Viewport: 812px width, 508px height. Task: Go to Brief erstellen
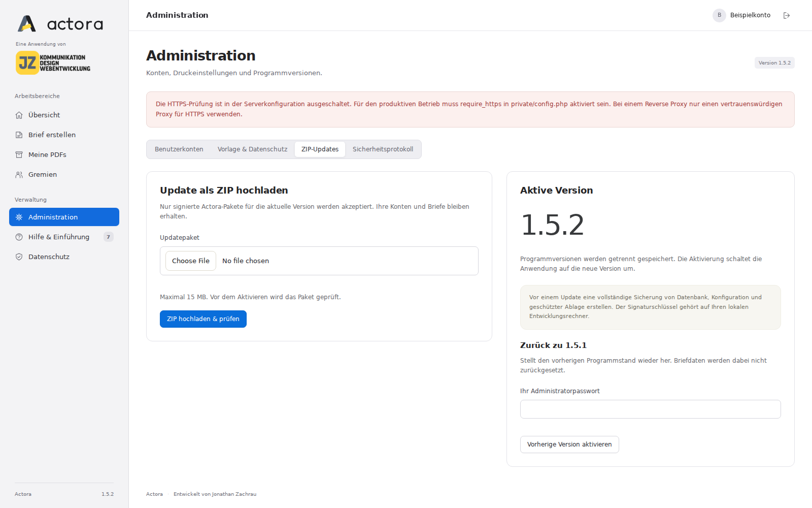coord(64,135)
